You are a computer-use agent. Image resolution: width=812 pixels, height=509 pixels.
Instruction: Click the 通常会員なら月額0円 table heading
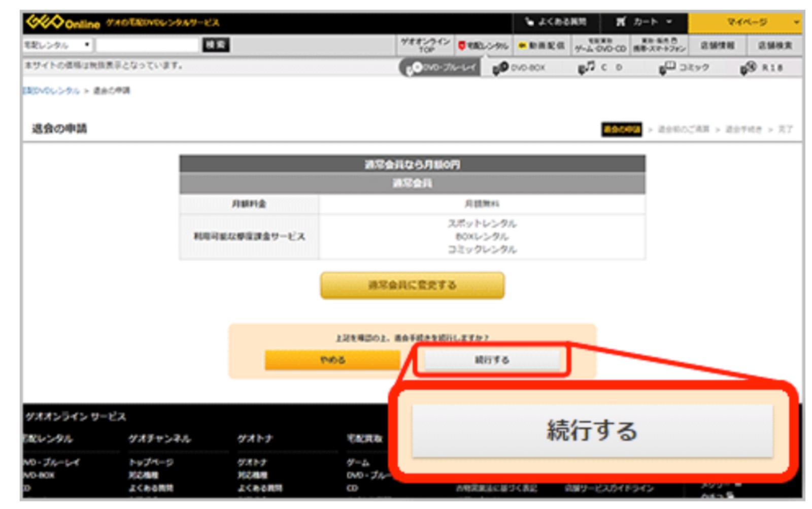point(412,164)
